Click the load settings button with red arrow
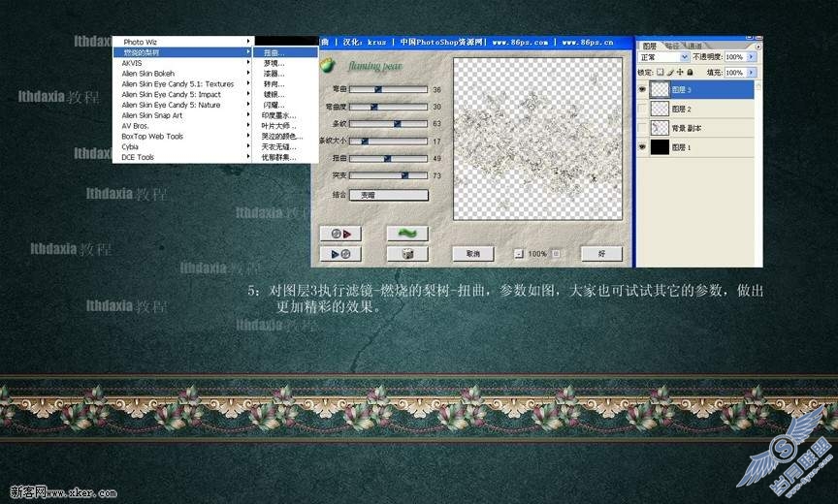The width and height of the screenshot is (838, 504). pos(340,234)
